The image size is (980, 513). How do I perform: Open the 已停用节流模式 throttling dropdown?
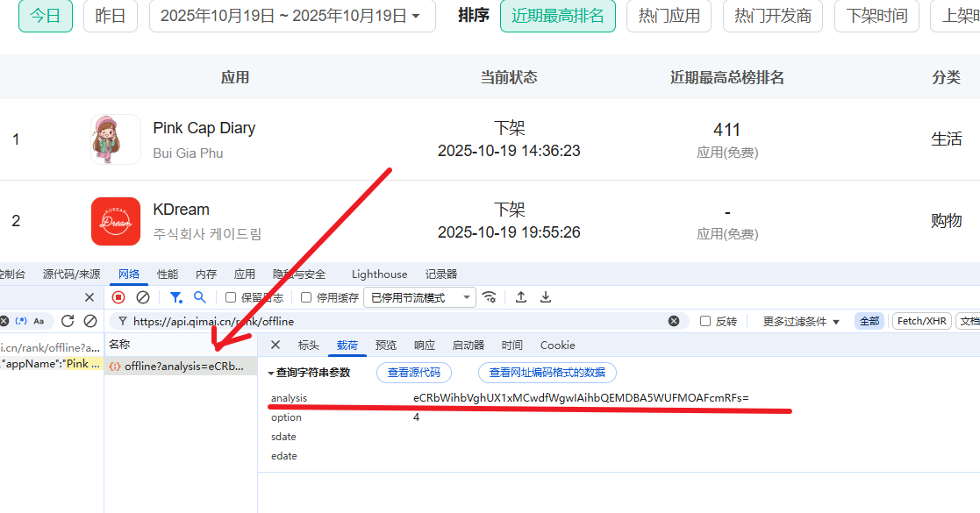[x=420, y=297]
